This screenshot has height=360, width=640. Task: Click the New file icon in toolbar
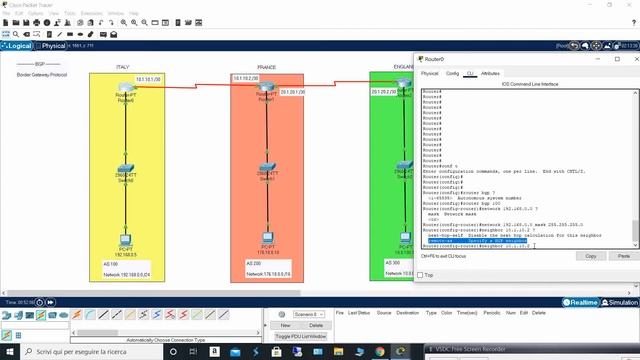click(6, 23)
